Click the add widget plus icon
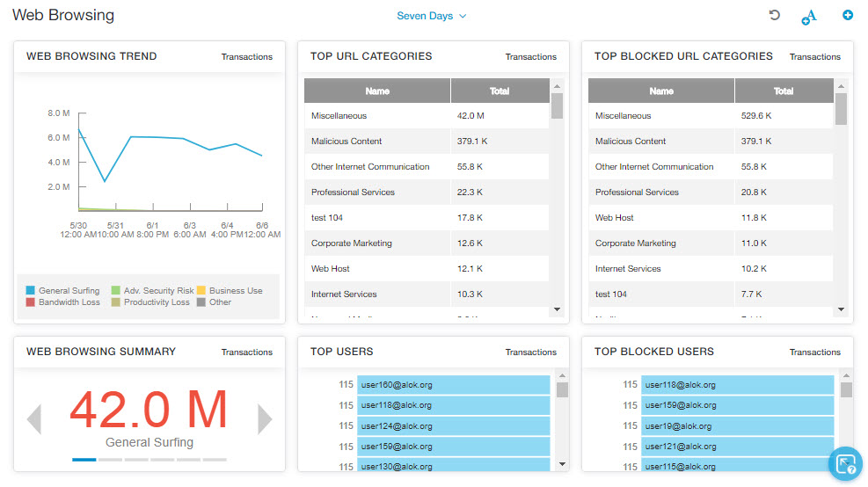Image resolution: width=868 pixels, height=487 pixels. [848, 16]
